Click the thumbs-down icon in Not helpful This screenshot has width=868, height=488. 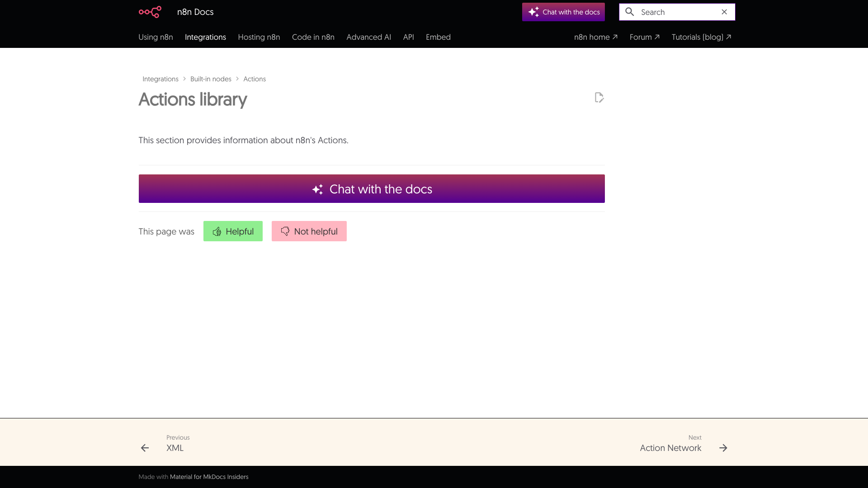[285, 231]
